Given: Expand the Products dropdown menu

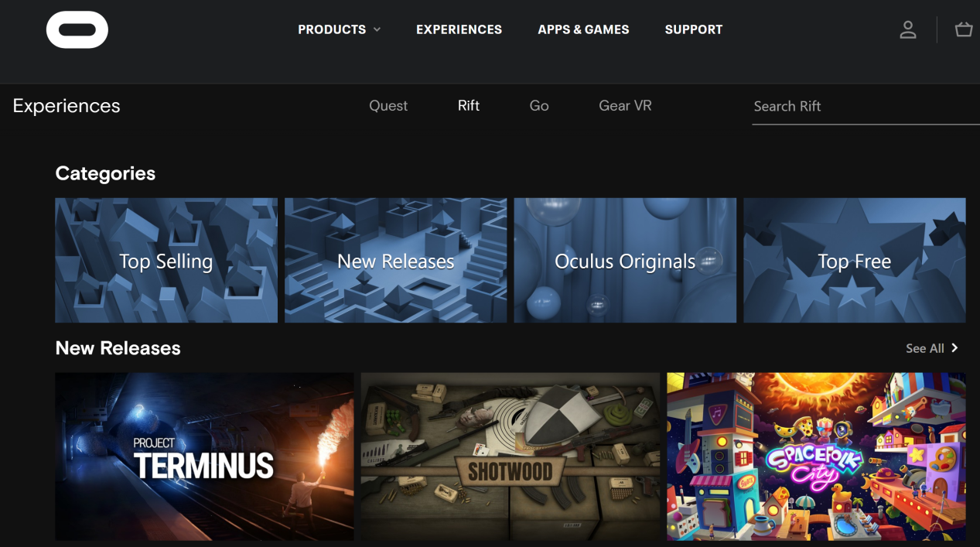Looking at the screenshot, I should coord(339,29).
